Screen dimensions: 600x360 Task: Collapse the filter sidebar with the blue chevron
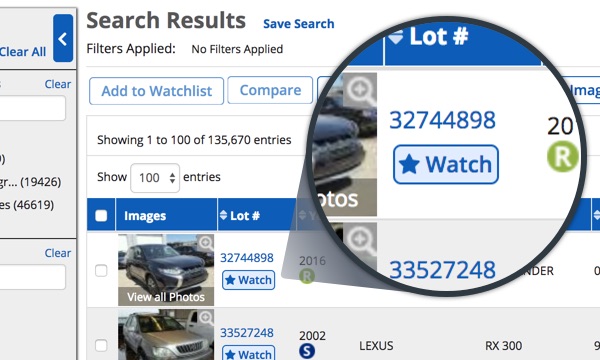coord(63,38)
